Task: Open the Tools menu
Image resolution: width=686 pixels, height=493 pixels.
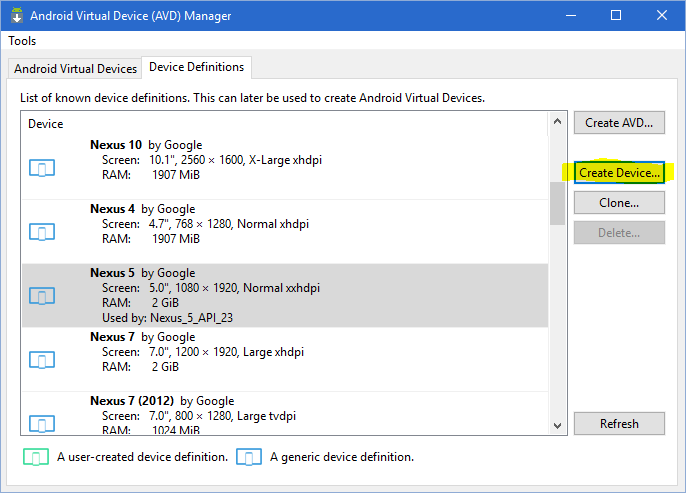Action: click(x=22, y=41)
